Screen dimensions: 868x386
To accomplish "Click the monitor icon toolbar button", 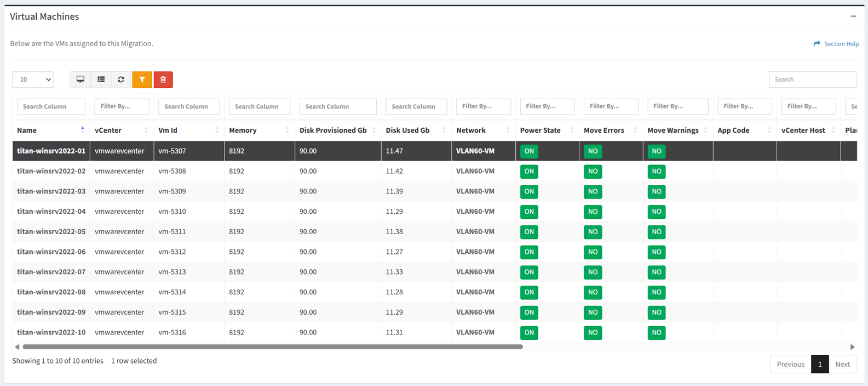I will 81,80.
